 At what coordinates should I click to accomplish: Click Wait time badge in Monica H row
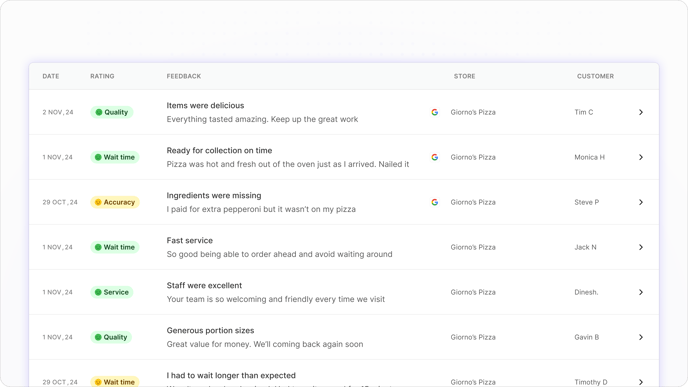[115, 157]
